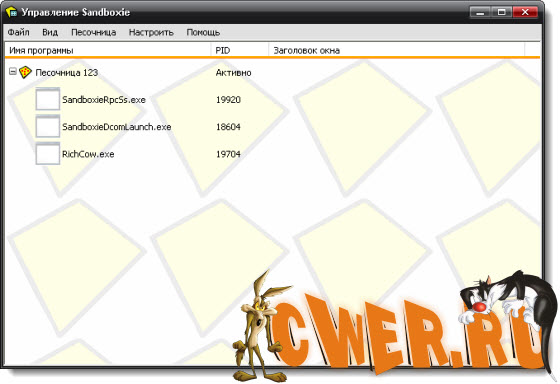Click PID value 19920
The width and height of the screenshot is (560, 384).
pos(228,100)
